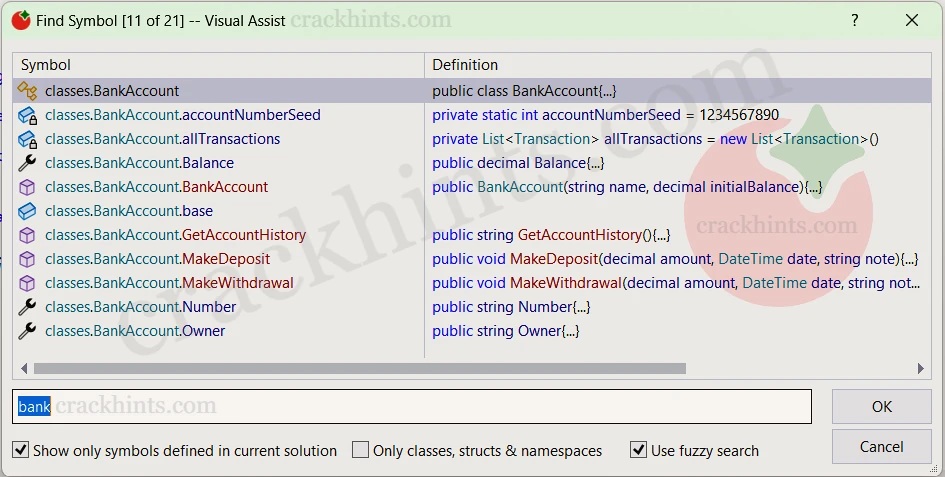Click the horizontal scrollbar thumb
The height and width of the screenshot is (477, 945).
[360, 368]
